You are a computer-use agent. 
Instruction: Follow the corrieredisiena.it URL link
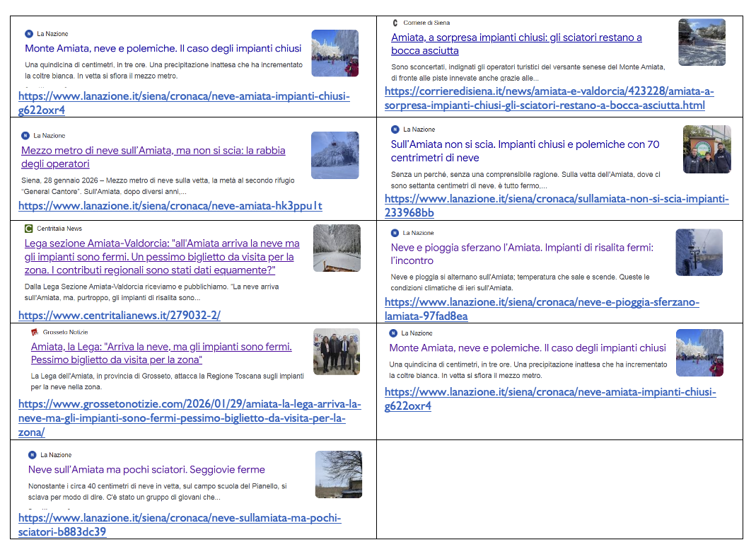click(549, 98)
